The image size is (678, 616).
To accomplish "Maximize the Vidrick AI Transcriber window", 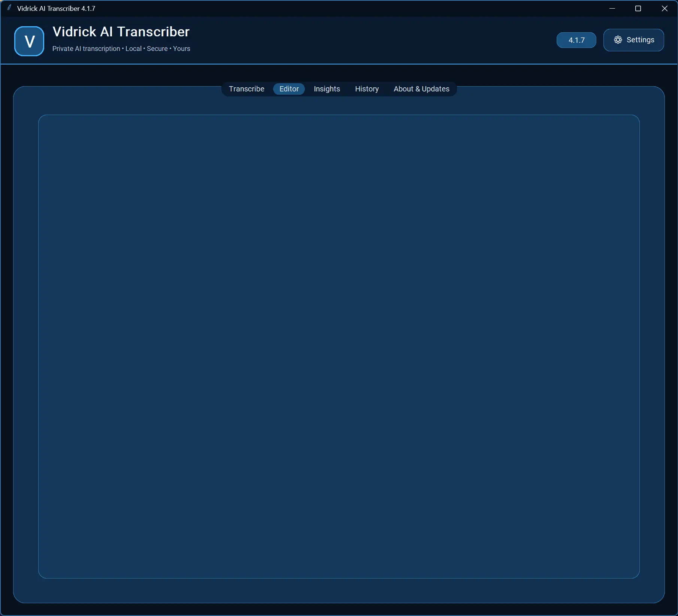I will coord(638,8).
